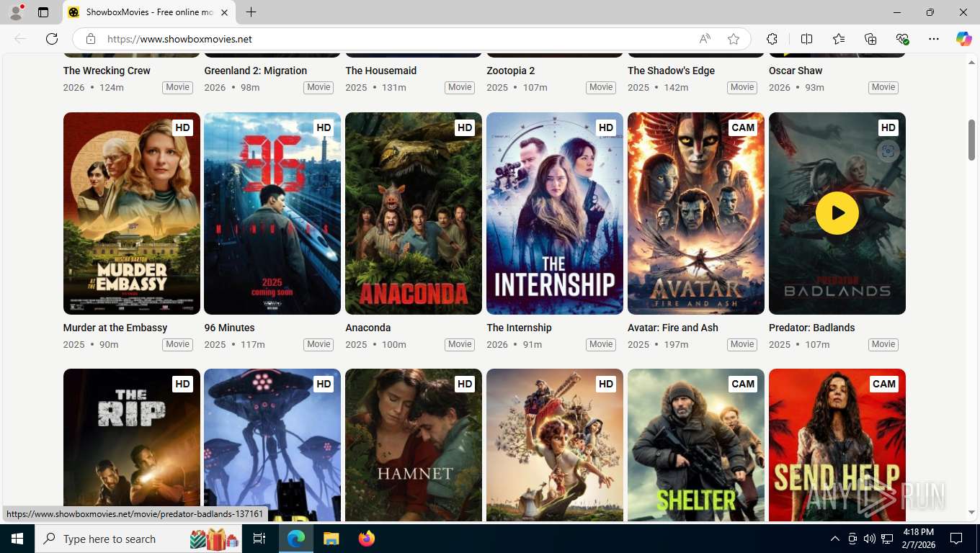The height and width of the screenshot is (553, 980).
Task: Click the browser profile avatar icon
Action: 15,12
